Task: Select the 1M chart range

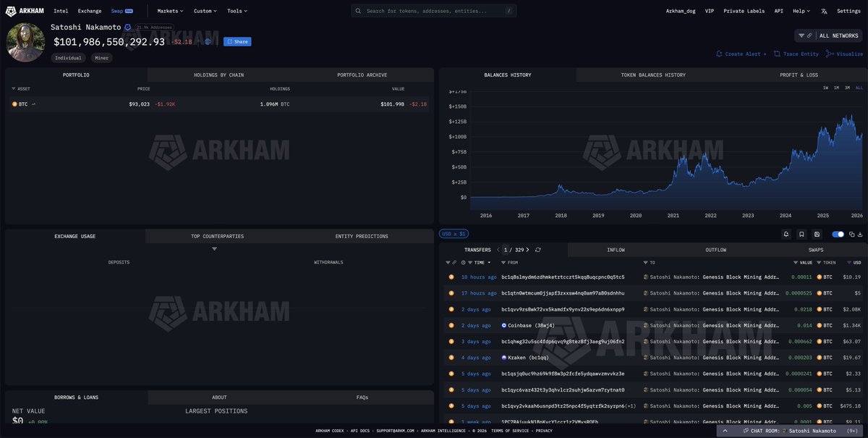Action: coord(836,88)
